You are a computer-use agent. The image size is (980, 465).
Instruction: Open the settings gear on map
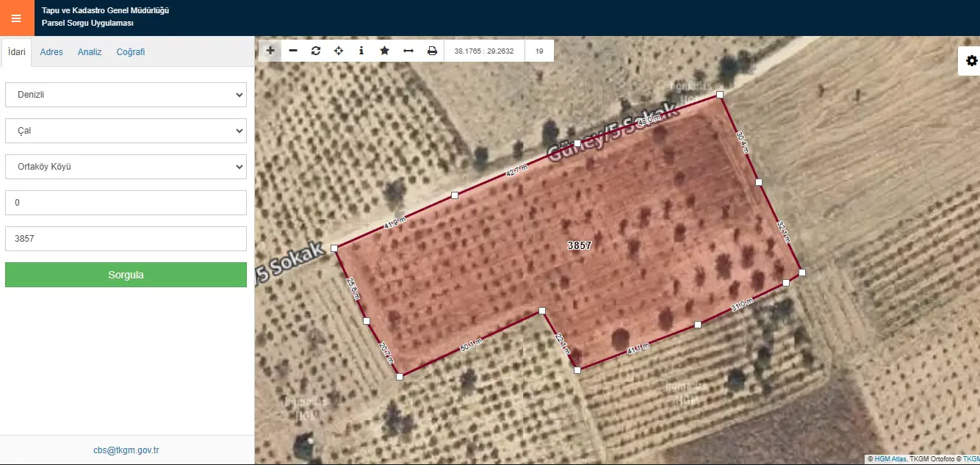(971, 61)
